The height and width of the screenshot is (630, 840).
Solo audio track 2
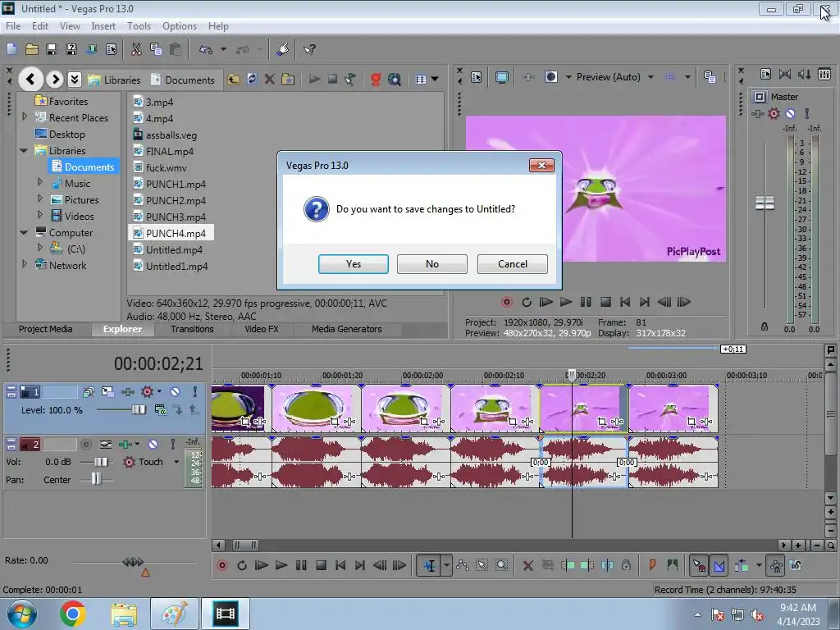point(172,444)
